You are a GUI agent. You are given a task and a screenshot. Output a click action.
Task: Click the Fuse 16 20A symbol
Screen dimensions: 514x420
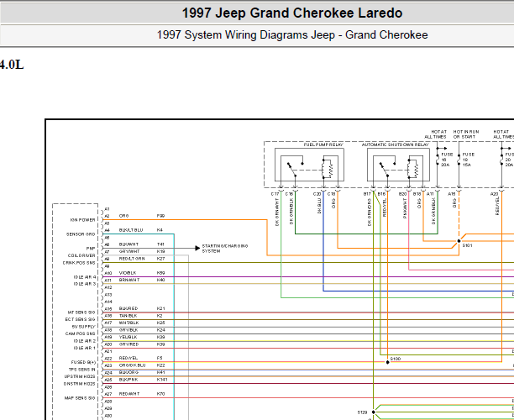(438, 160)
